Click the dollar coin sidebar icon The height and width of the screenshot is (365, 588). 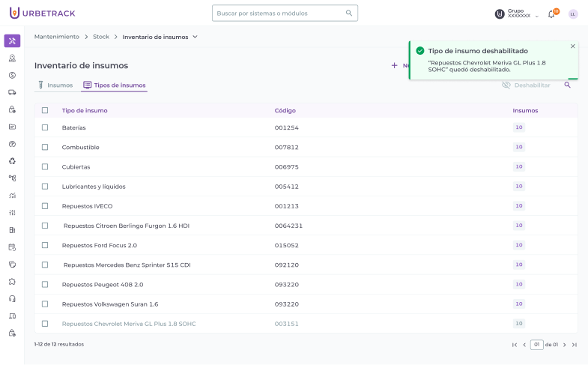pos(12,75)
